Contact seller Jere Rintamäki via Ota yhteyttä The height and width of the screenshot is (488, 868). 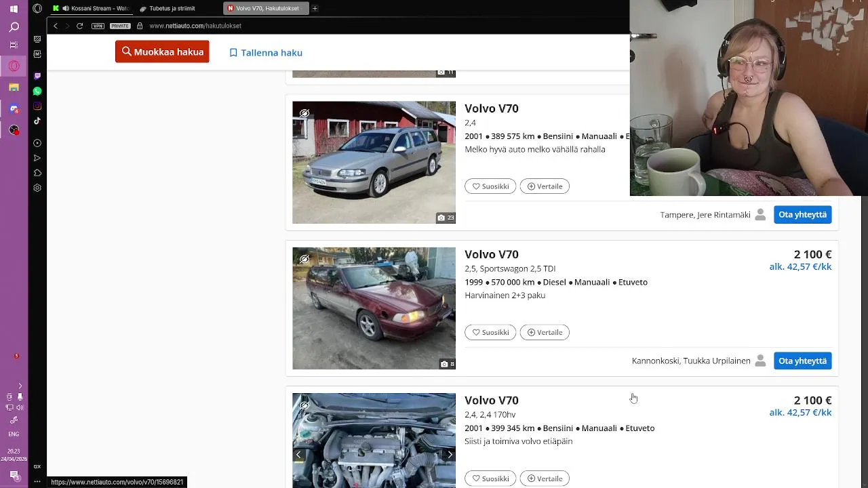(802, 214)
